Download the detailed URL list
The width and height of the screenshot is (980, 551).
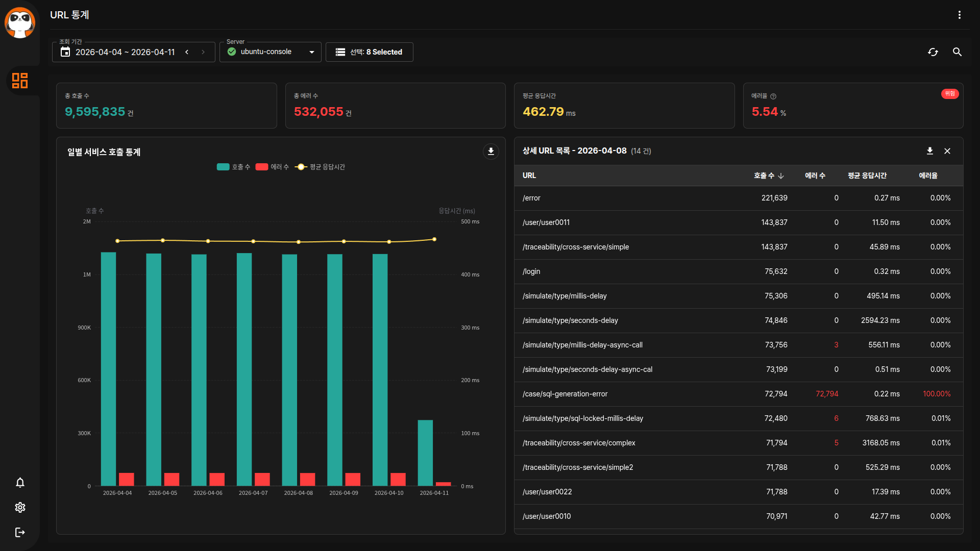[x=929, y=151]
